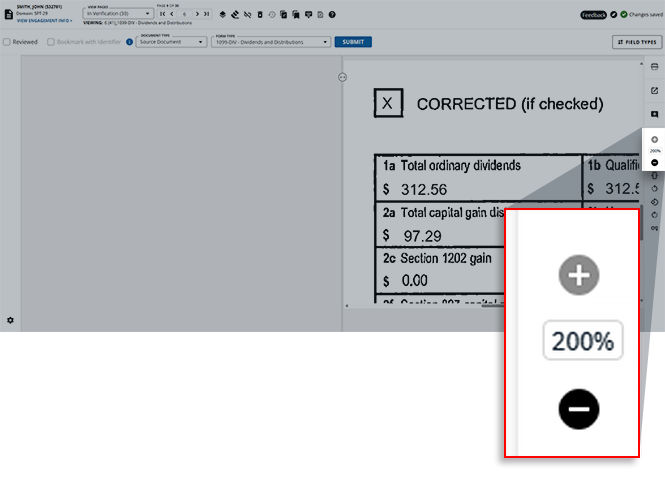Click the third rotate icon in the sidebar
The height and width of the screenshot is (479, 665).
click(654, 215)
